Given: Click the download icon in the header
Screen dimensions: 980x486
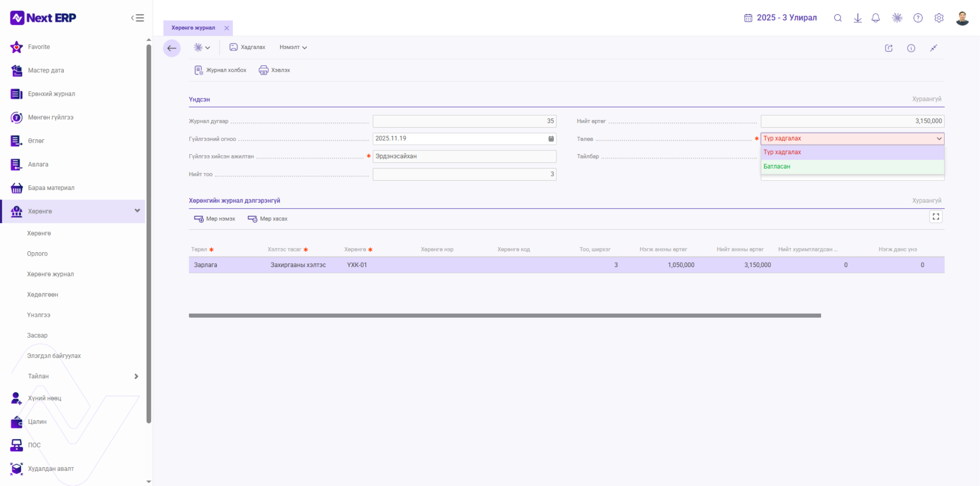Looking at the screenshot, I should click(x=858, y=18).
